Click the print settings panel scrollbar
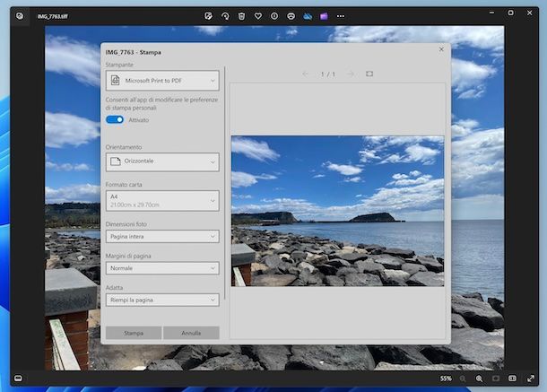Image resolution: width=547 pixels, height=392 pixels. pos(225,183)
